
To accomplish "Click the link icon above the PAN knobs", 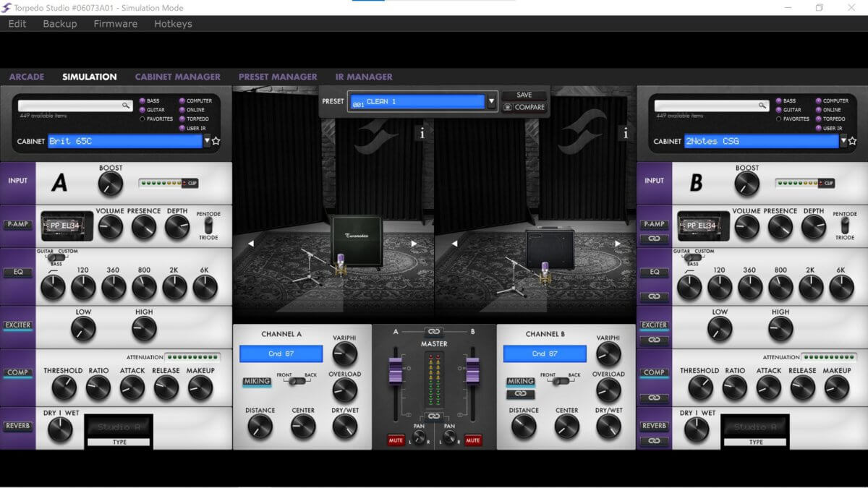I will [x=434, y=416].
